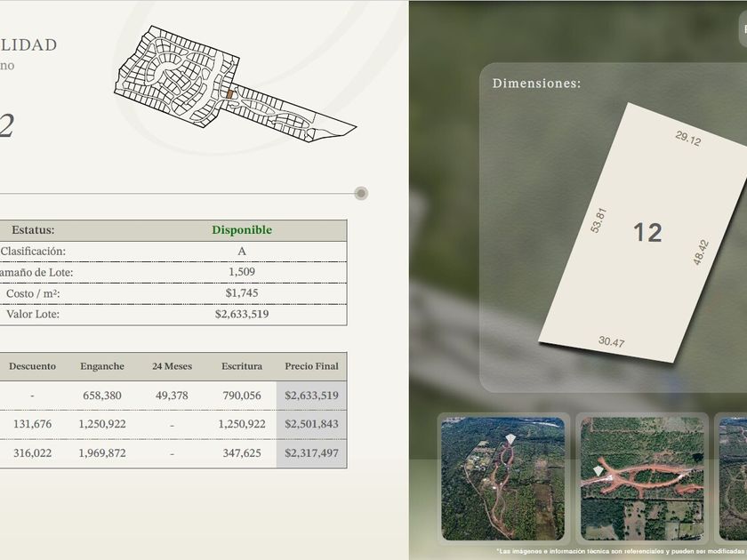
Task: Click the '29.12' top dimension label
Action: click(688, 138)
